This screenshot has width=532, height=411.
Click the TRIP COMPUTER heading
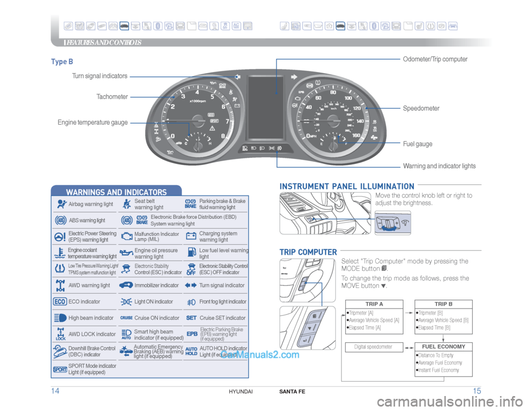(x=308, y=252)
